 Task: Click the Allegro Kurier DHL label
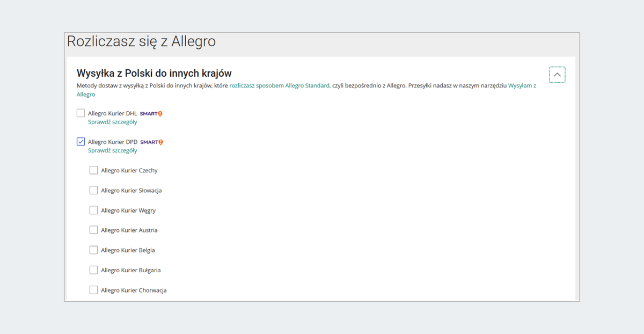coord(113,113)
